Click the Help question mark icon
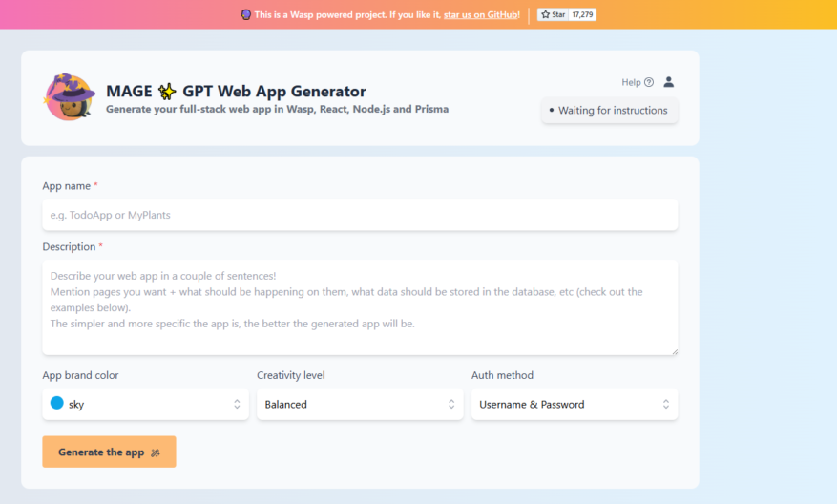This screenshot has height=504, width=837. click(x=649, y=82)
